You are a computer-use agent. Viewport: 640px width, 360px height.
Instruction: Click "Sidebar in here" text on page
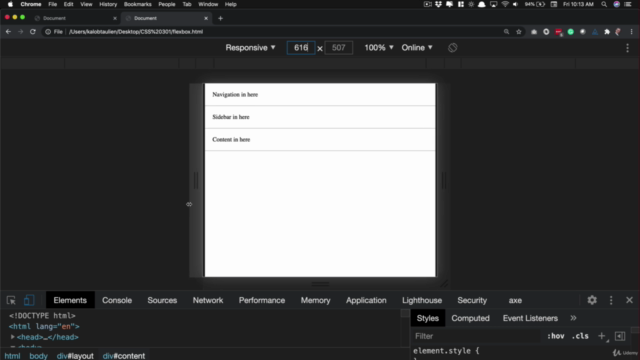pyautogui.click(x=231, y=117)
